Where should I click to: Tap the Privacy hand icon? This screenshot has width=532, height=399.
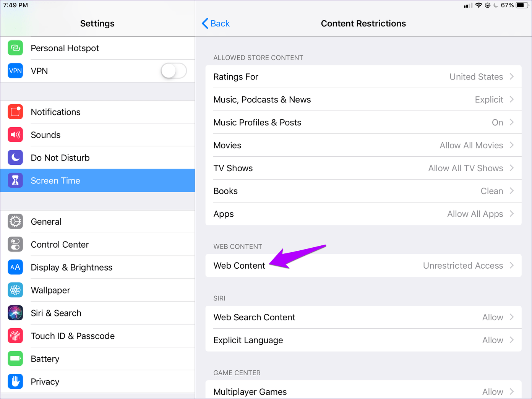click(x=15, y=381)
